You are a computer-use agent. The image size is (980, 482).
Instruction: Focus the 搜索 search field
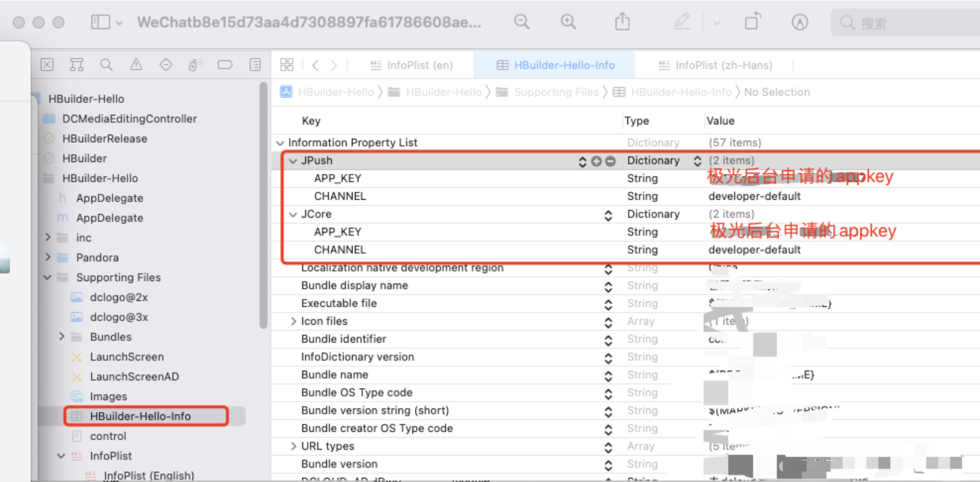pos(905,23)
